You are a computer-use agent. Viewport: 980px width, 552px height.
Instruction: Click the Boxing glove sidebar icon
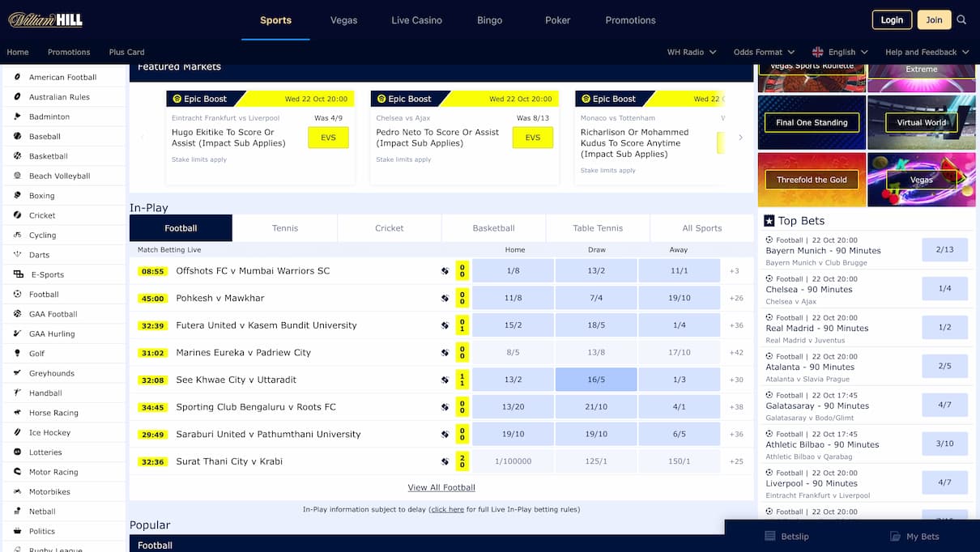(18, 195)
